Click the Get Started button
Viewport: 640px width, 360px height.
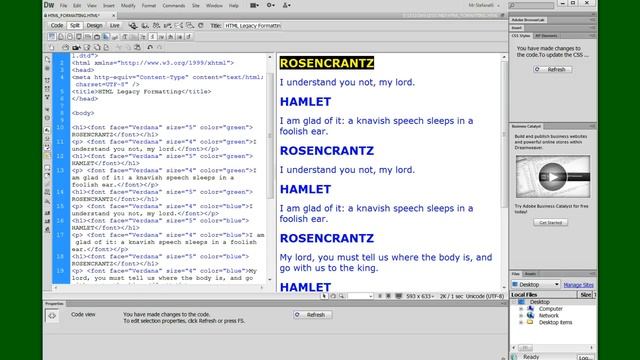[x=551, y=222]
